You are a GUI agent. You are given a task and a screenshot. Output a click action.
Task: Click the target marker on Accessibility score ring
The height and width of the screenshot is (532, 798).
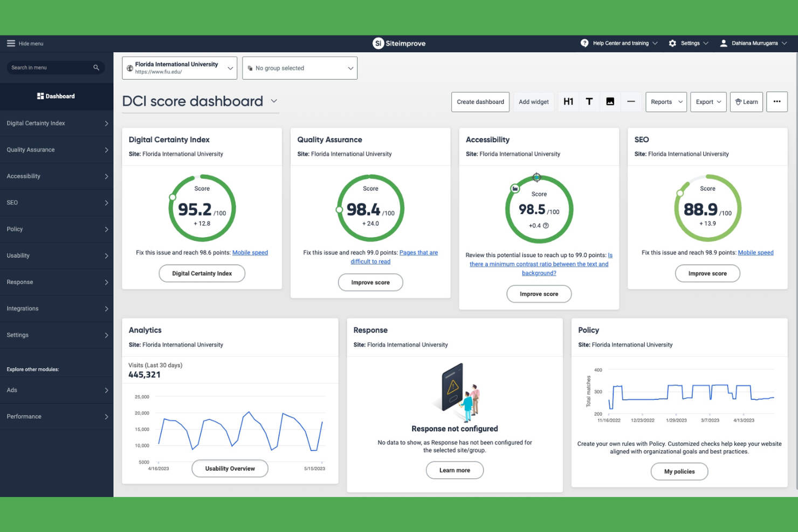point(536,177)
